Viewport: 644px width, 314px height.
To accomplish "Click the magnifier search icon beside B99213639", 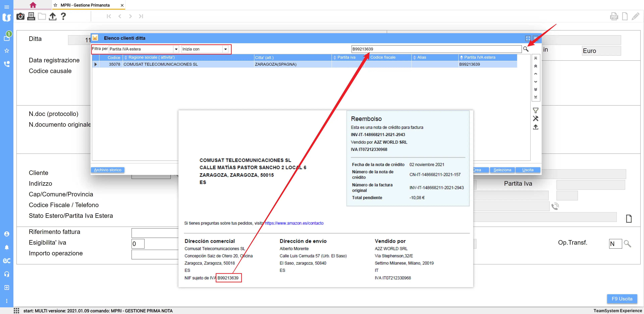I will pos(525,49).
